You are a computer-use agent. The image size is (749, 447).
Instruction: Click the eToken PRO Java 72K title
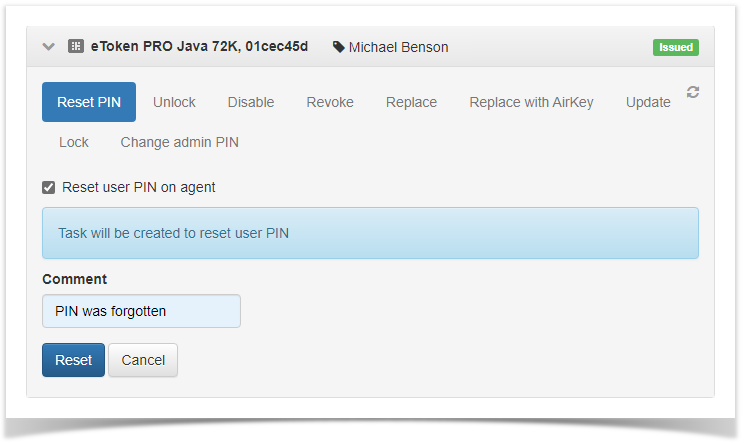[x=199, y=46]
